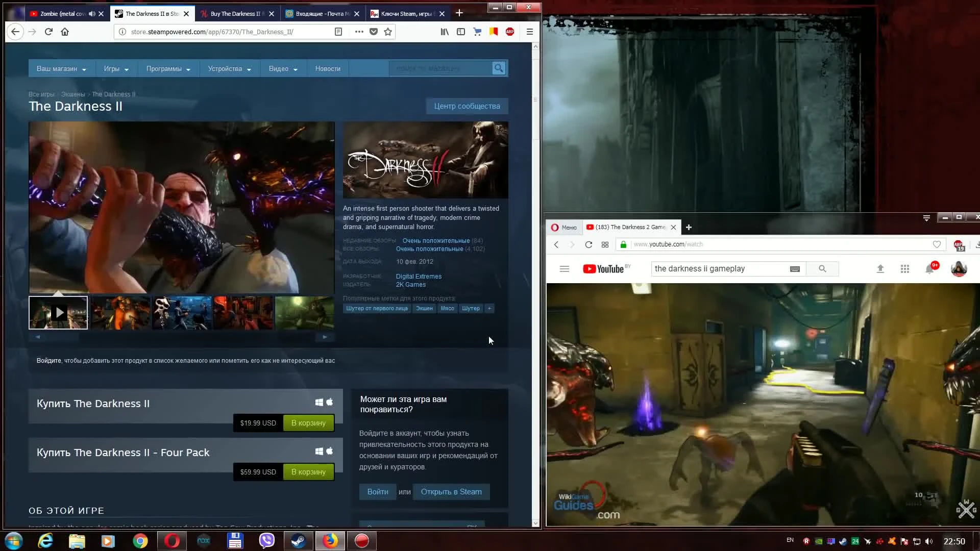Expand the Программы dropdown menu

coord(168,69)
